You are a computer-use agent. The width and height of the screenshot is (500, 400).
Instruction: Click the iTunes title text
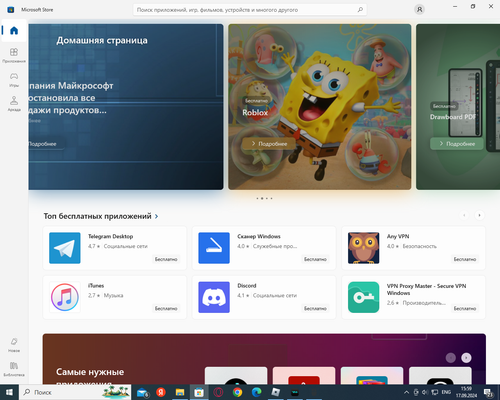[96, 286]
